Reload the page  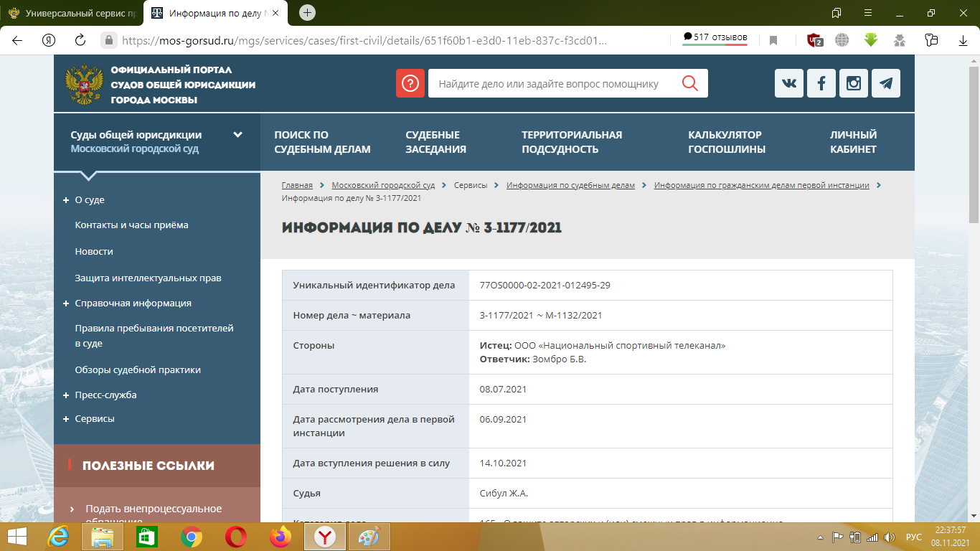click(x=80, y=40)
